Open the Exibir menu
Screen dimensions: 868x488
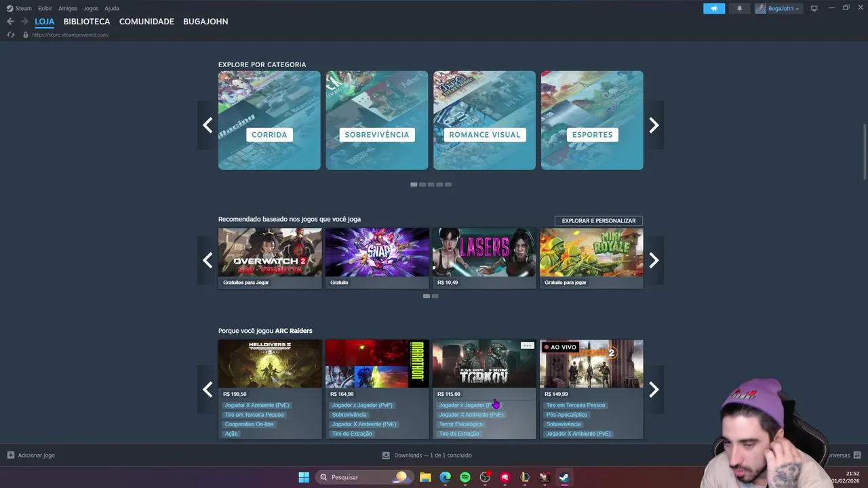point(45,8)
